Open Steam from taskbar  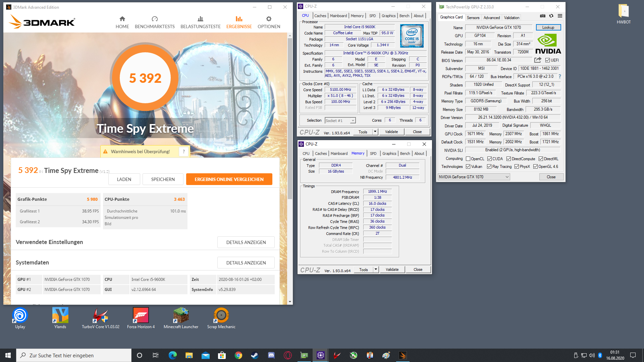[255, 355]
